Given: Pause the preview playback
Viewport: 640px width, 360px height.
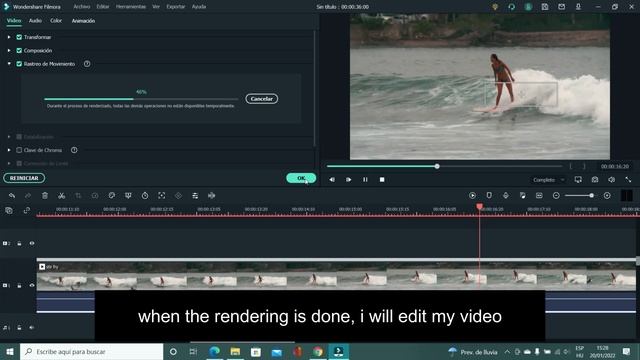Looking at the screenshot, I should [365, 180].
